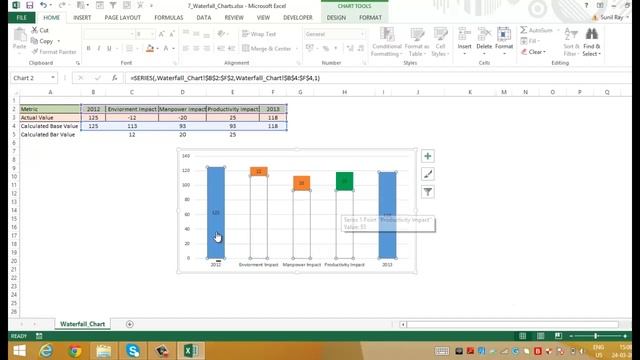The height and width of the screenshot is (360, 640).
Task: Click the Paste clipboard icon
Action: pyautogui.click(x=19, y=36)
